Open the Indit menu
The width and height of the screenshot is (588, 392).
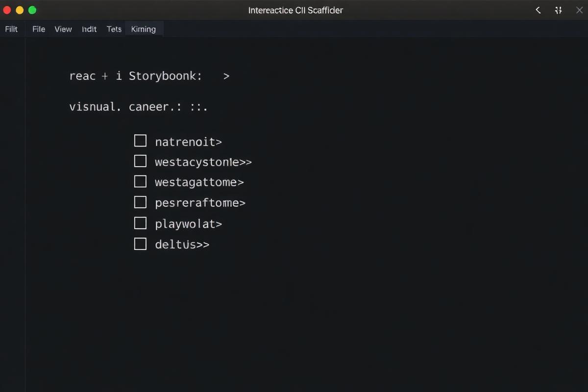89,29
